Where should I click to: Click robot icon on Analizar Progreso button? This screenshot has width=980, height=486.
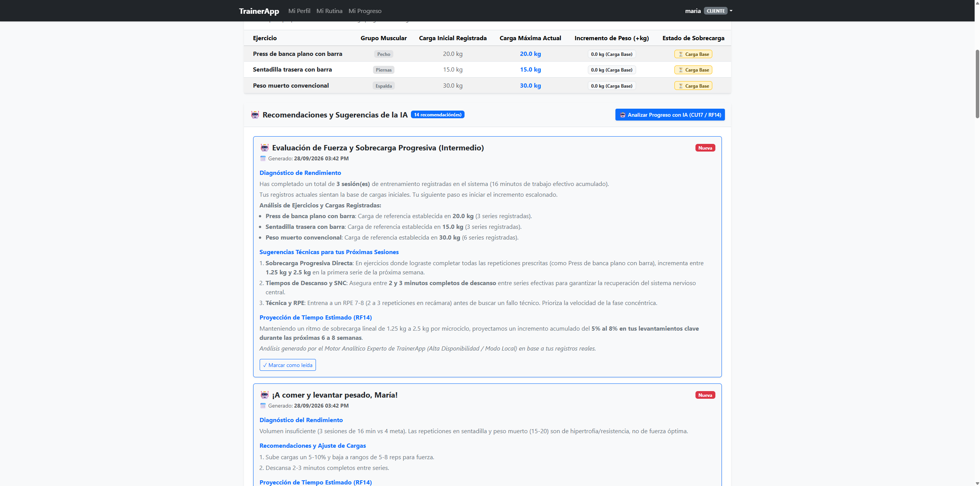(623, 115)
